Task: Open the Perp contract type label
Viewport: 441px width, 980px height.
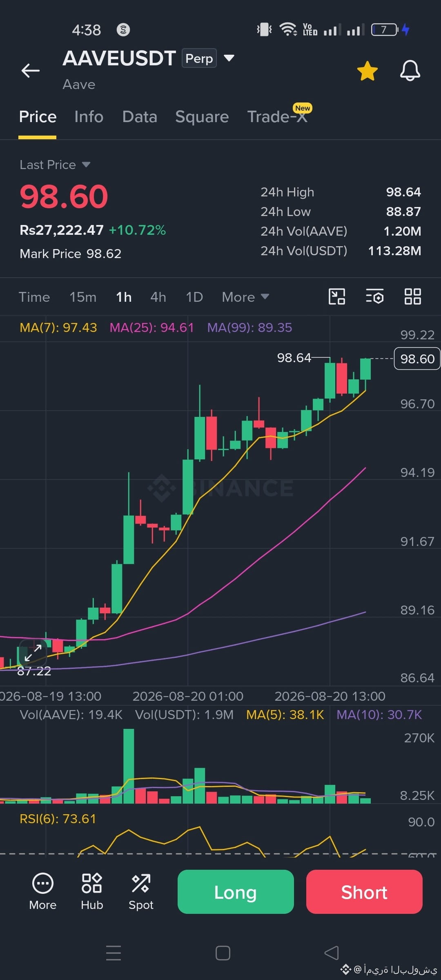Action: [199, 58]
